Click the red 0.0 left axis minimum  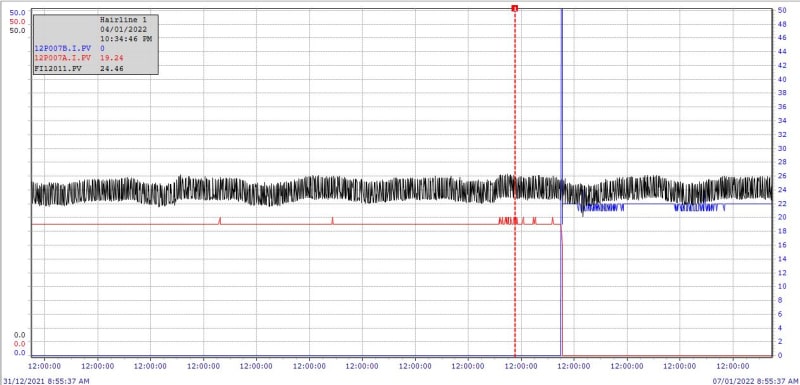[19, 344]
